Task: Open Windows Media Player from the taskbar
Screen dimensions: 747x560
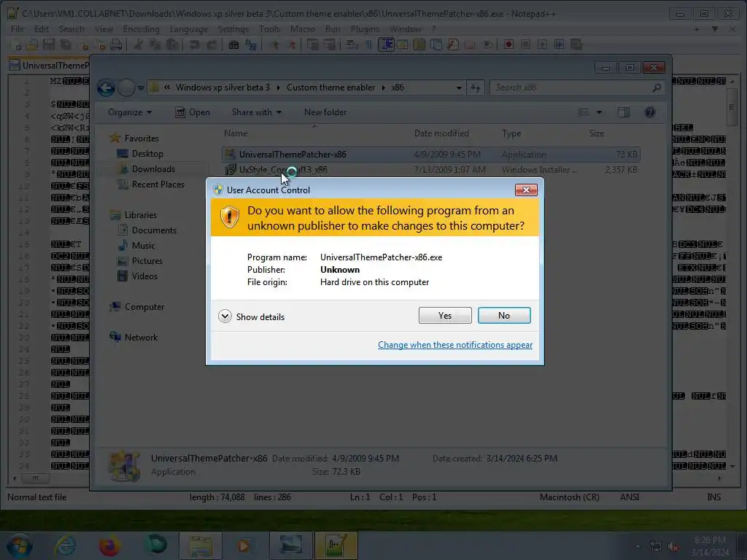Action: (244, 545)
